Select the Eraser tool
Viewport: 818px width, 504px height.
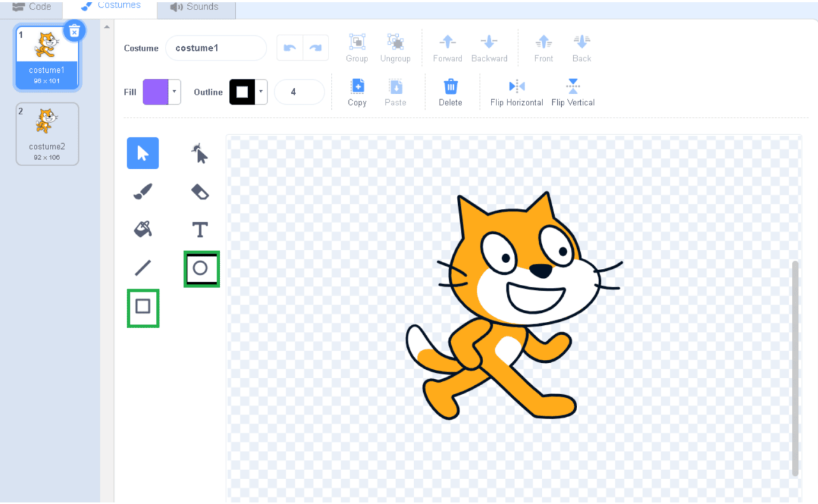pos(199,192)
